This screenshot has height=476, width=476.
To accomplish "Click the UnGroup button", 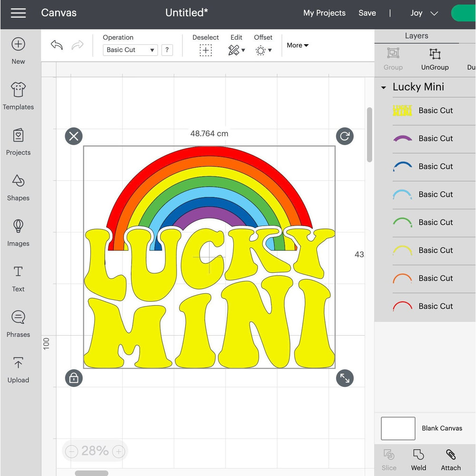I will [x=434, y=59].
